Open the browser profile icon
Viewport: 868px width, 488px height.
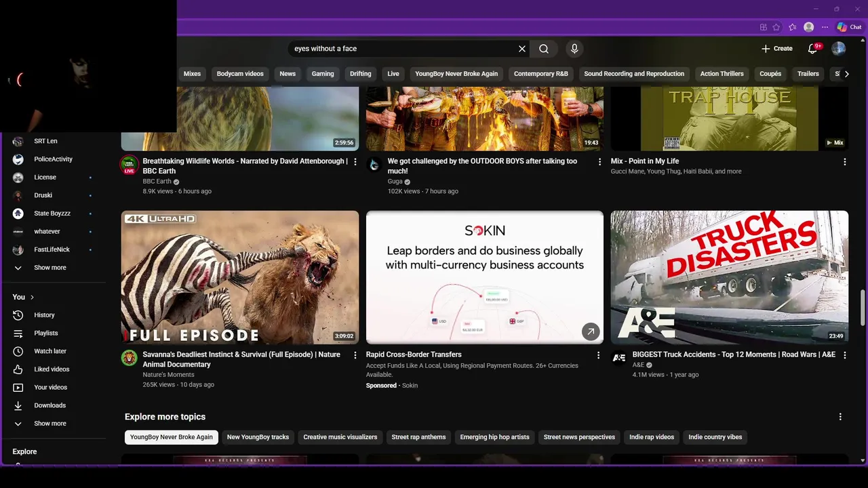point(808,27)
